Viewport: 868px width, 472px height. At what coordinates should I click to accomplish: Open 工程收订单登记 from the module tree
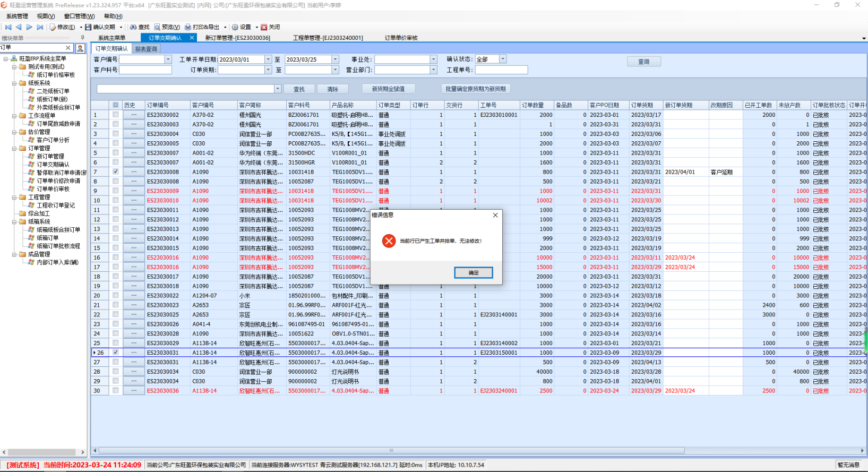tap(56, 205)
